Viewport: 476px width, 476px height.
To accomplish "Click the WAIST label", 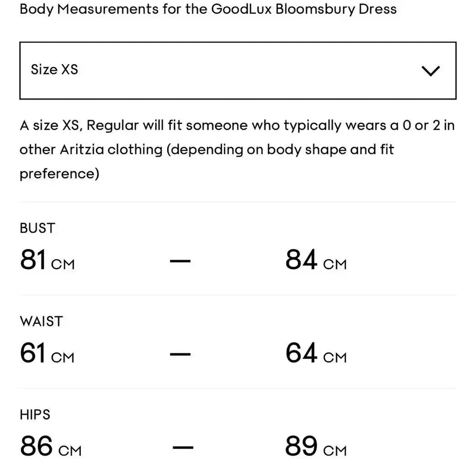I will coord(41,321).
